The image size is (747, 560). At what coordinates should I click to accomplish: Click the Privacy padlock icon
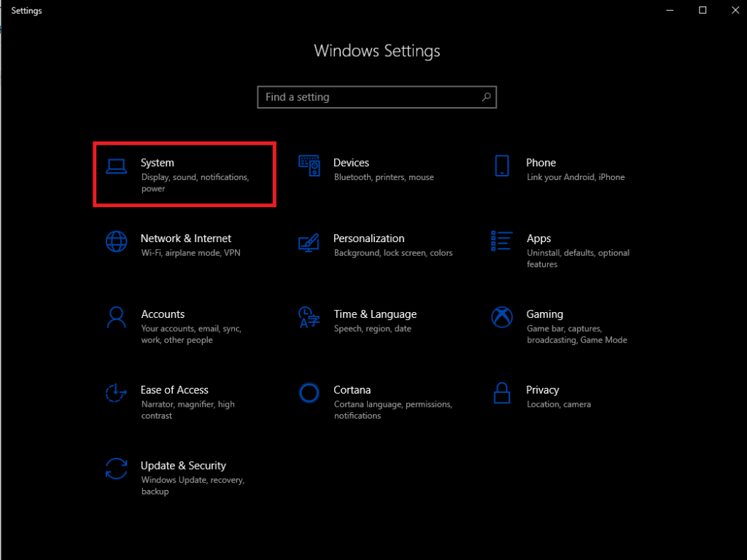(502, 393)
